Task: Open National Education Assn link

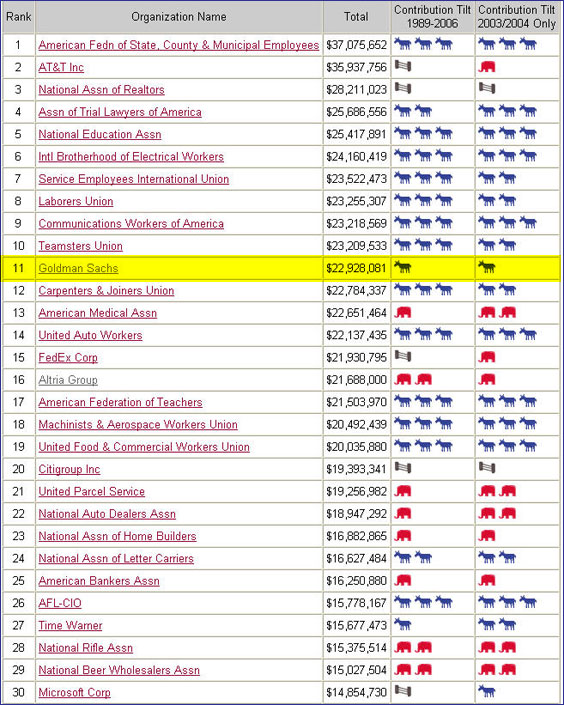Action: click(100, 134)
